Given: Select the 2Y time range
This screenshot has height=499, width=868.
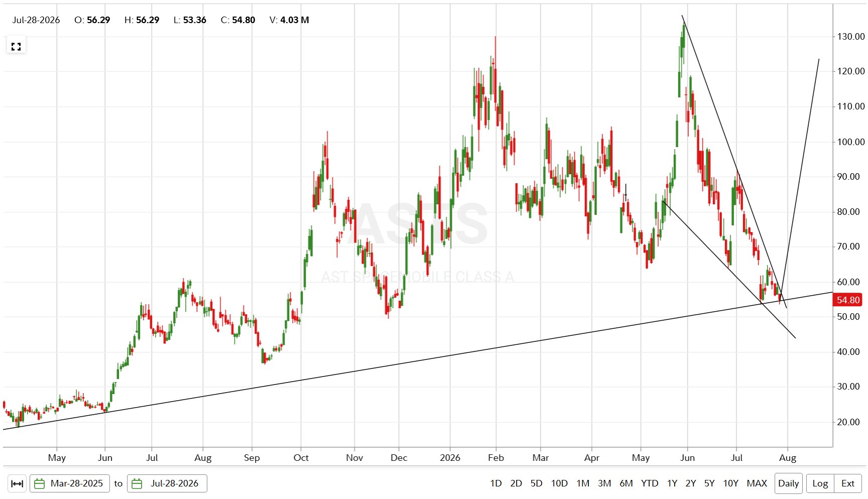Looking at the screenshot, I should click(691, 483).
